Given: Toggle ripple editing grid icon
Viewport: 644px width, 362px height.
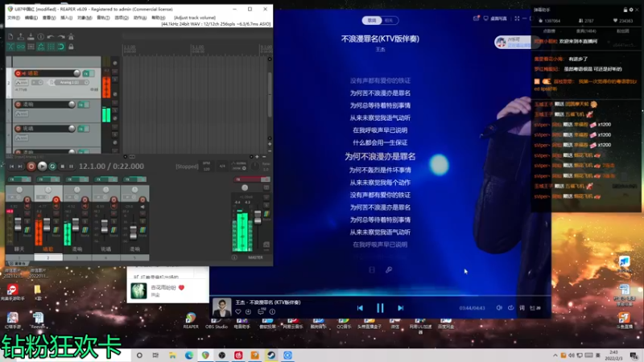Looking at the screenshot, I should pyautogui.click(x=31, y=47).
